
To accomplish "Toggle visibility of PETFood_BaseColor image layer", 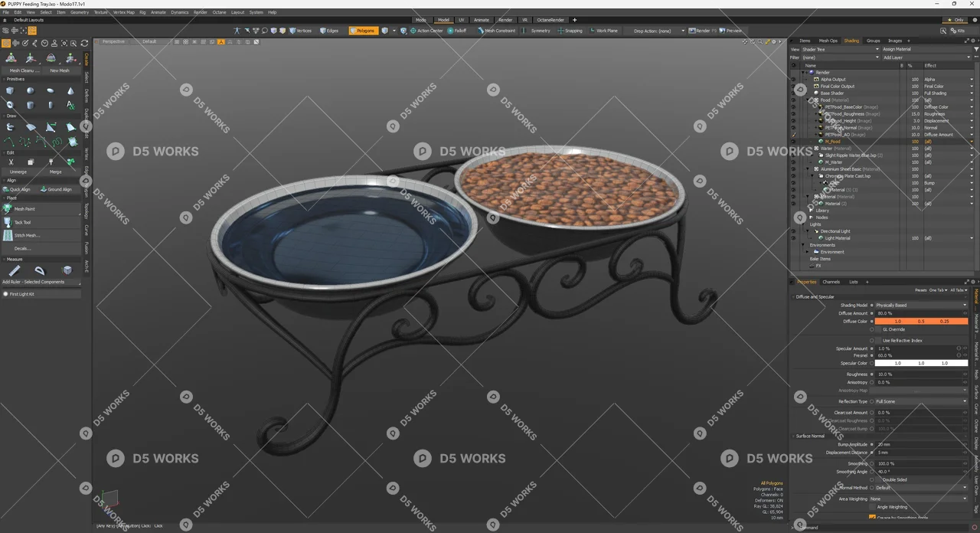I will pos(793,107).
